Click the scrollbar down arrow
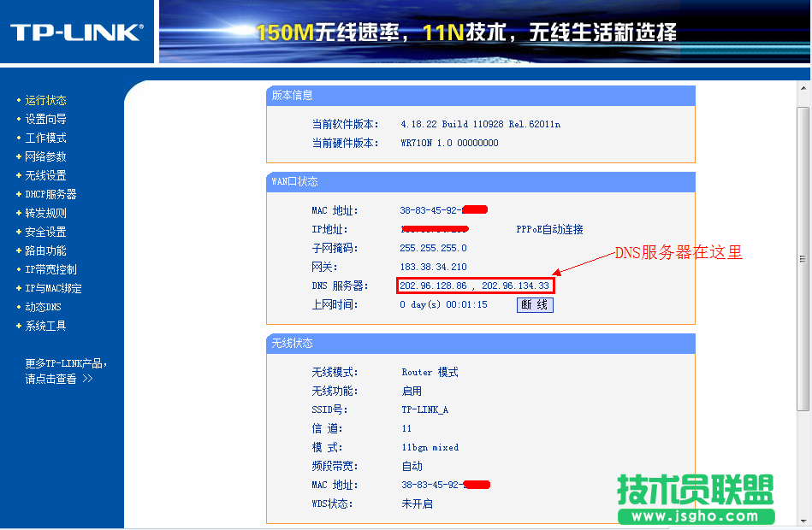The height and width of the screenshot is (530, 812). click(803, 521)
